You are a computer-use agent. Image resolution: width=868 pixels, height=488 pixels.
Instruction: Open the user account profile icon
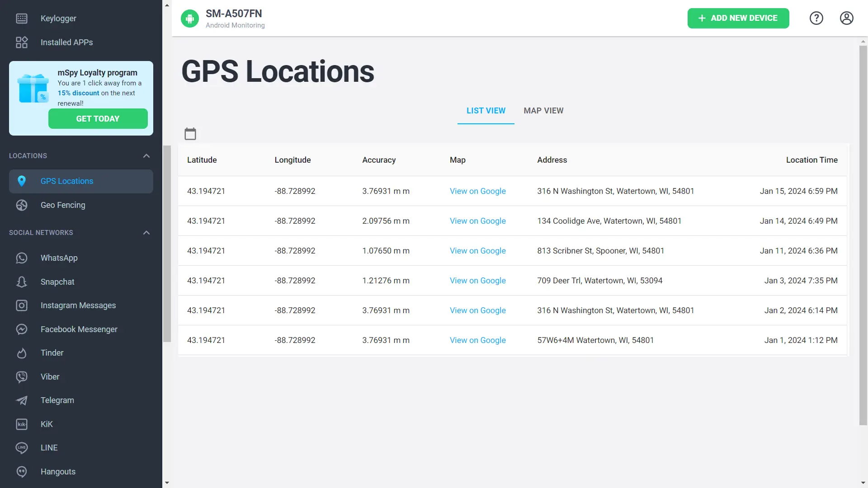pyautogui.click(x=846, y=18)
